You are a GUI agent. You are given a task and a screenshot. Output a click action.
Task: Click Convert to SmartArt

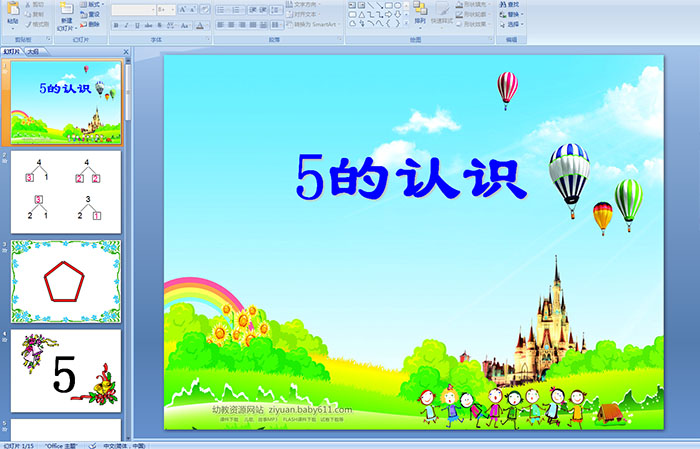313,24
